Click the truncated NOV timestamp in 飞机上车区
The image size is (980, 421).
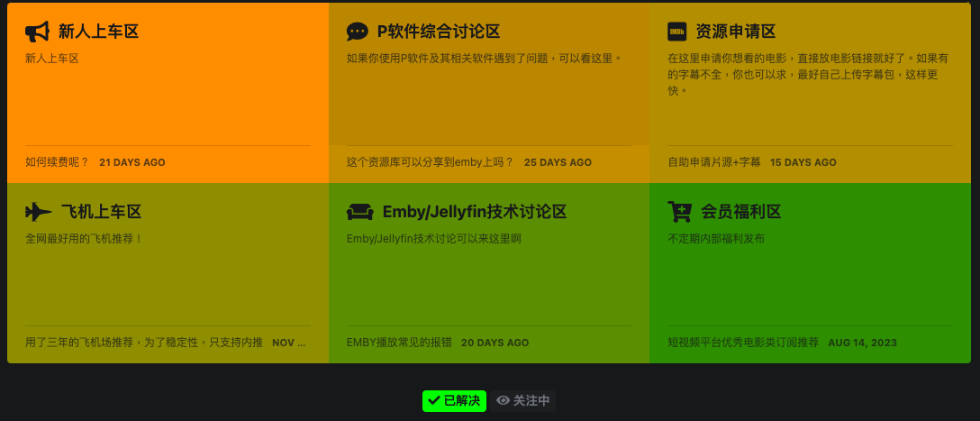click(289, 343)
